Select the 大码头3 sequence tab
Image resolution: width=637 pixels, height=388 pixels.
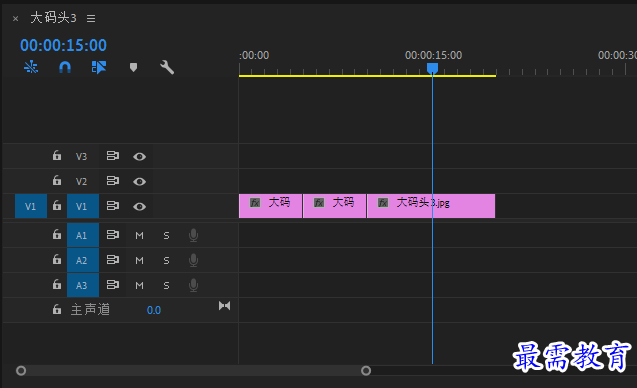pos(53,18)
